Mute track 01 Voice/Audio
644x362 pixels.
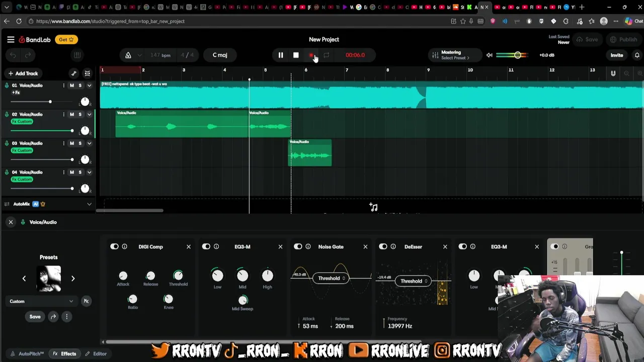(71, 85)
